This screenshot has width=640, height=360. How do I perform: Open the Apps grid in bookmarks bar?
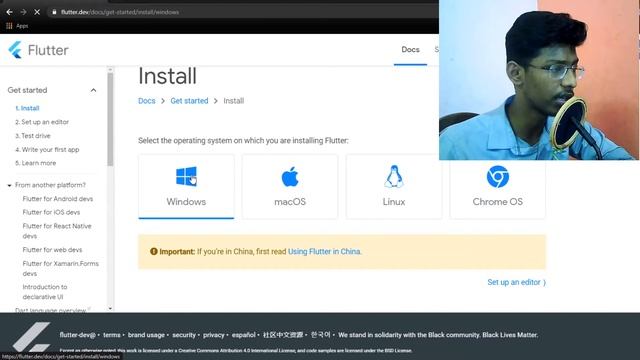coord(17,26)
